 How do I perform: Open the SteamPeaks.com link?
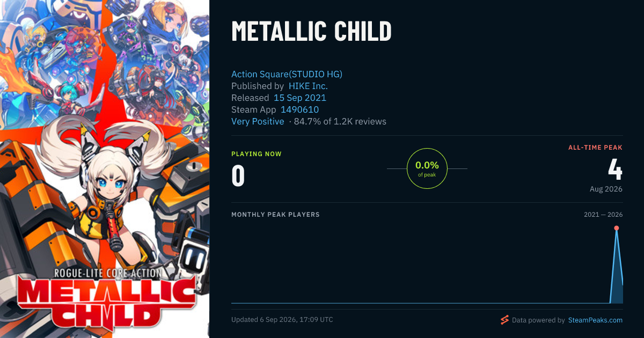(595, 320)
